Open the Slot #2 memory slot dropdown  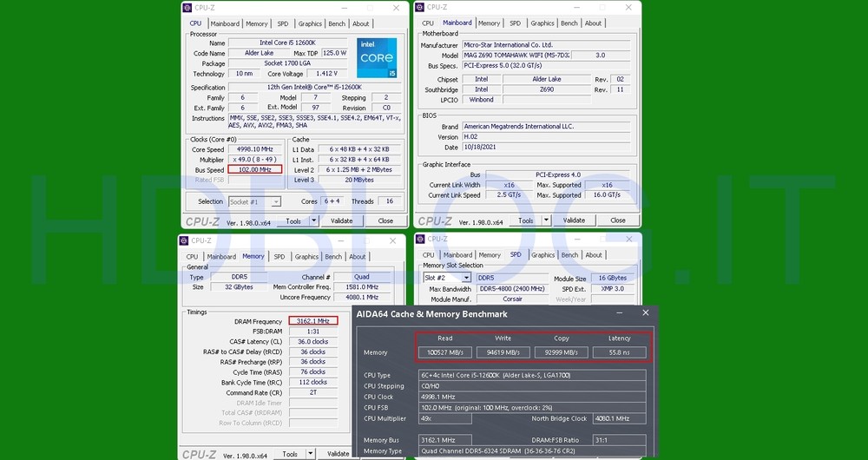click(447, 278)
